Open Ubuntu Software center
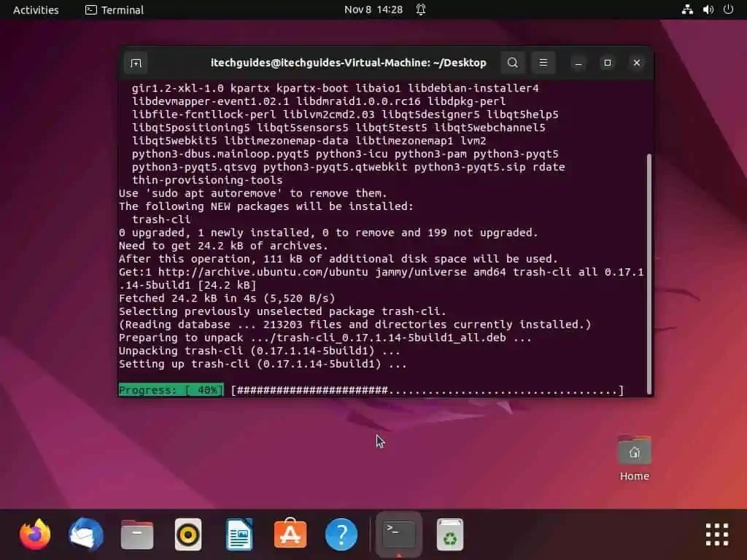This screenshot has height=560, width=747. pos(290,534)
